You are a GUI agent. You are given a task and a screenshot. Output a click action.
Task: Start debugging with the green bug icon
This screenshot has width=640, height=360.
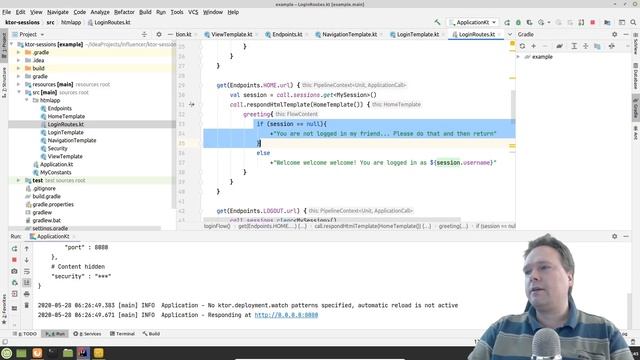coord(518,22)
